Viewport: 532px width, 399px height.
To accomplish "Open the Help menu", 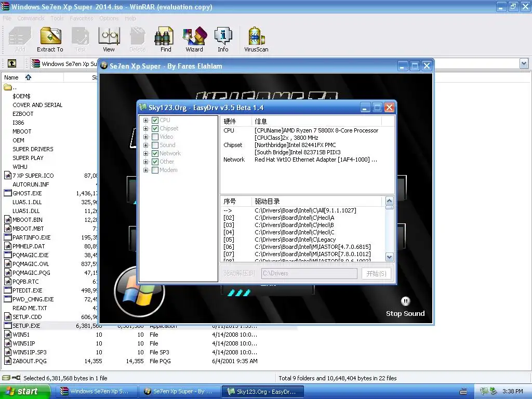I will tap(130, 18).
